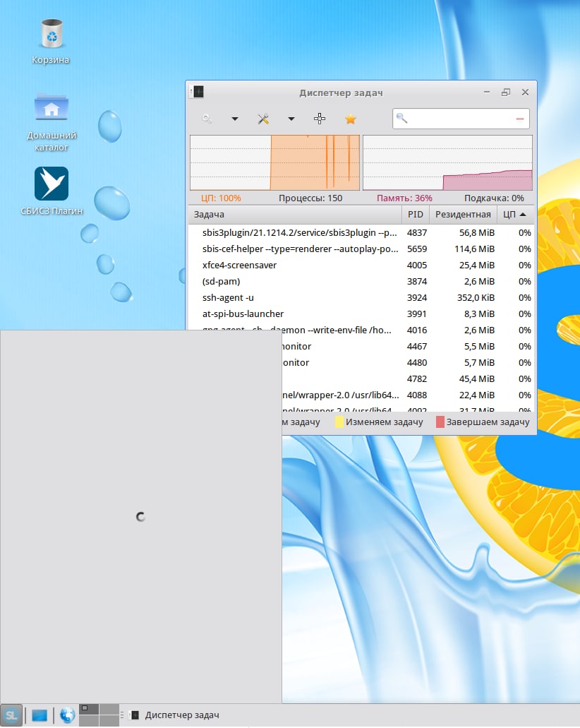Click the Подкачка: 0% status label
Viewport: 580px width, 728px height.
[x=494, y=198]
